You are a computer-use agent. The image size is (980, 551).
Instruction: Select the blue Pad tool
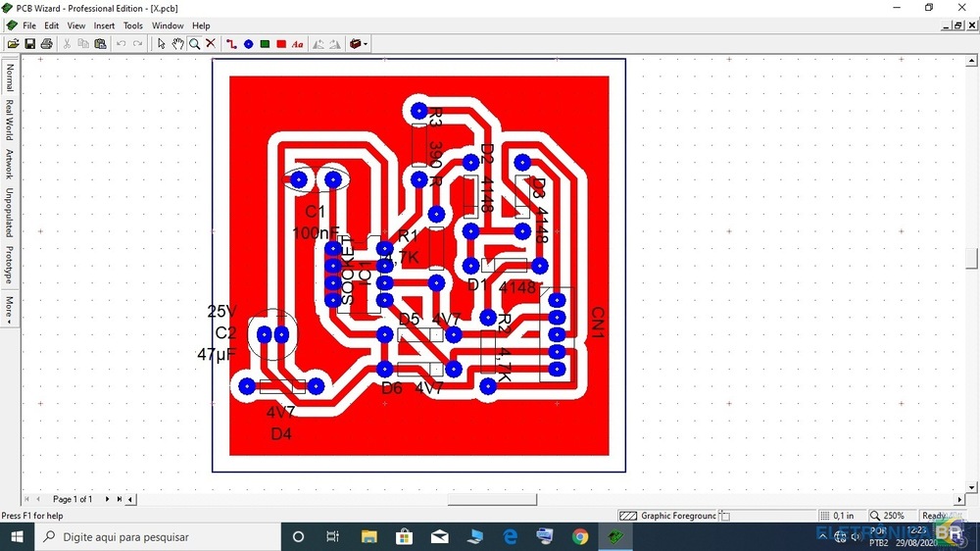[248, 44]
